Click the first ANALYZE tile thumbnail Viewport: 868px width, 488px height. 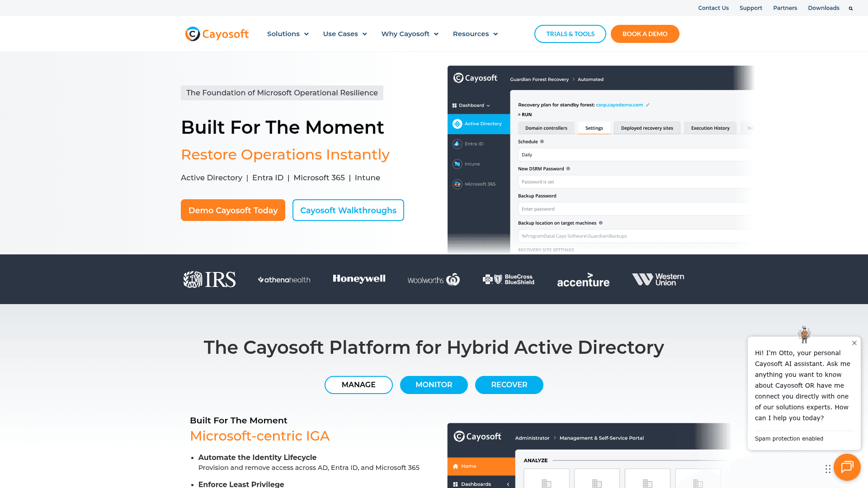(x=547, y=479)
